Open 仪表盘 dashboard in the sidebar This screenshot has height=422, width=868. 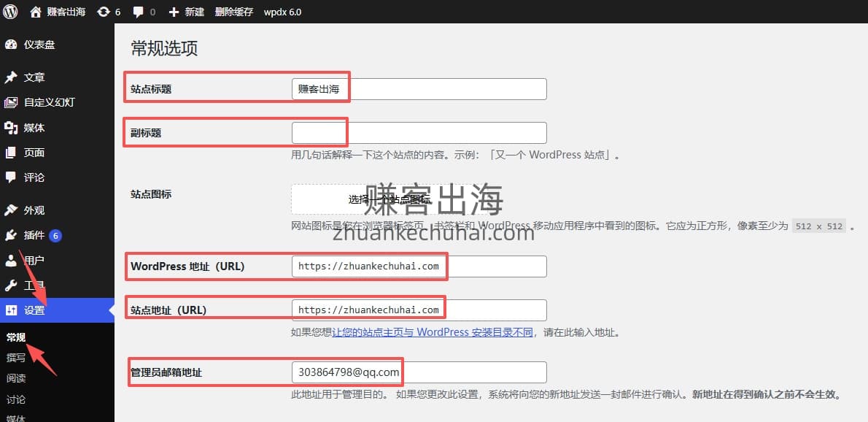tap(39, 45)
